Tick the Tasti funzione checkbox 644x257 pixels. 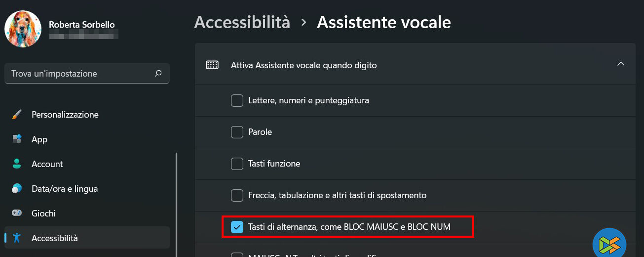pyautogui.click(x=237, y=164)
